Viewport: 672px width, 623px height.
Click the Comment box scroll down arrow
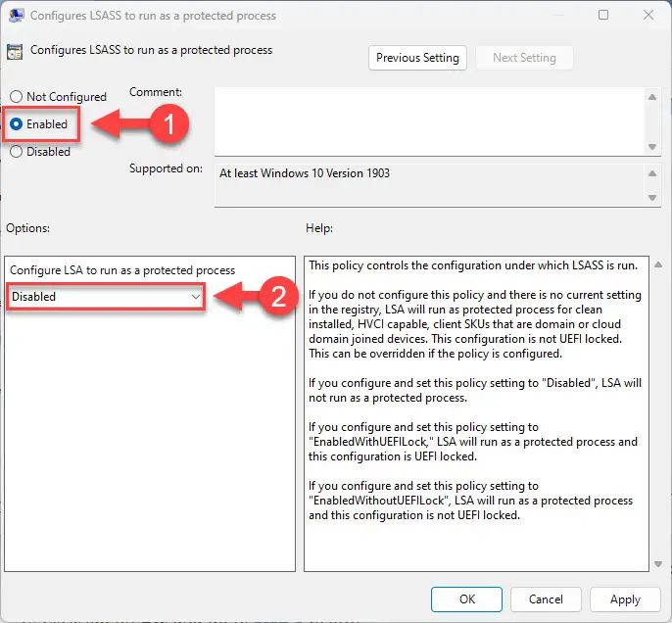pyautogui.click(x=652, y=147)
